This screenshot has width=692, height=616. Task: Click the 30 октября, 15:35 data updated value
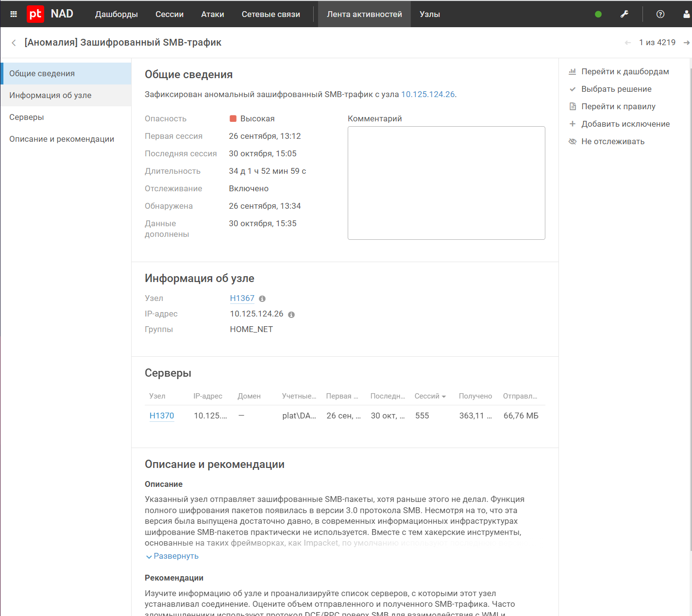point(263,223)
